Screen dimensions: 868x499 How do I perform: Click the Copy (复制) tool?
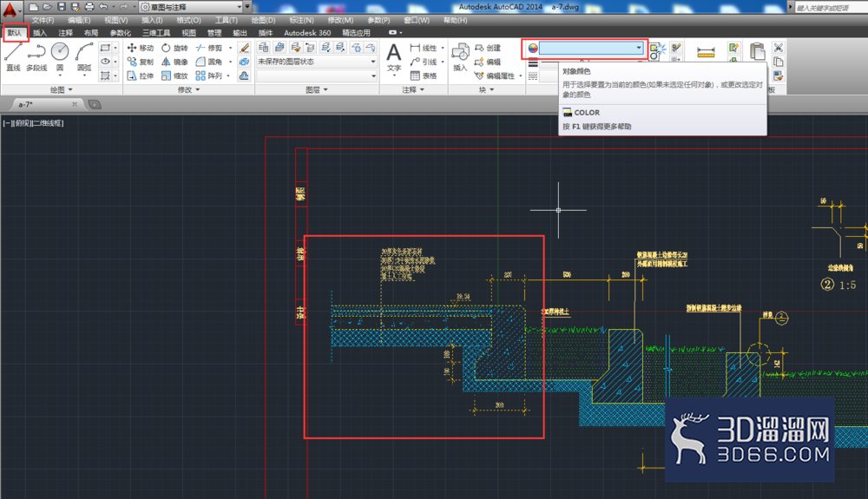pos(140,62)
